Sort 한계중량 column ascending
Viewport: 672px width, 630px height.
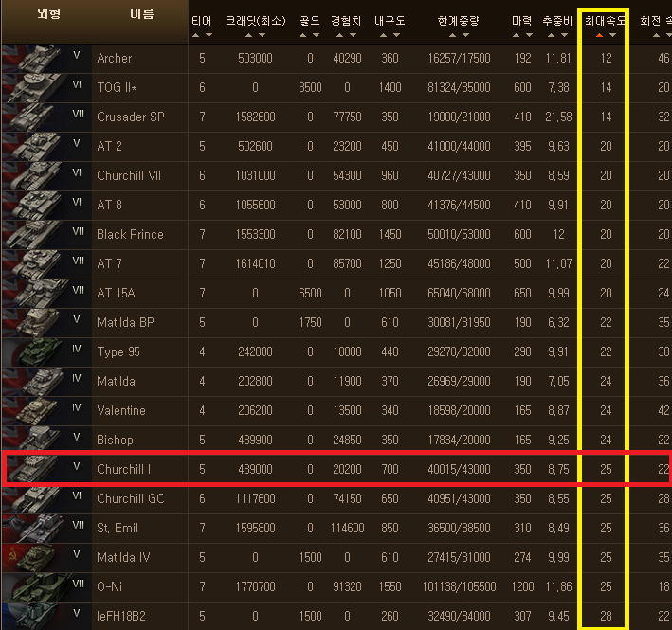coord(452,35)
